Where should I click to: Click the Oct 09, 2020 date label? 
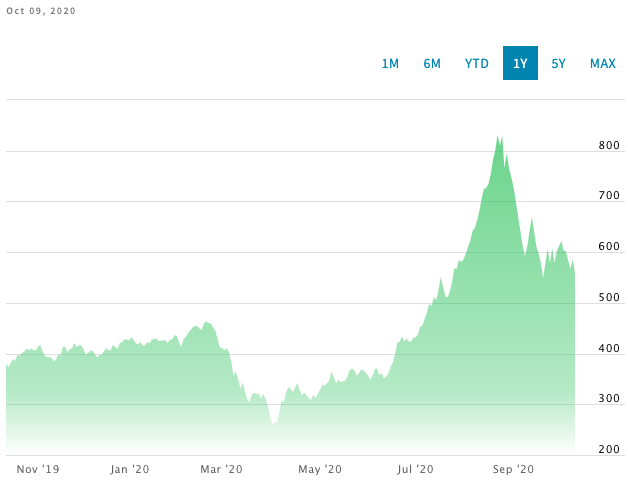(41, 11)
